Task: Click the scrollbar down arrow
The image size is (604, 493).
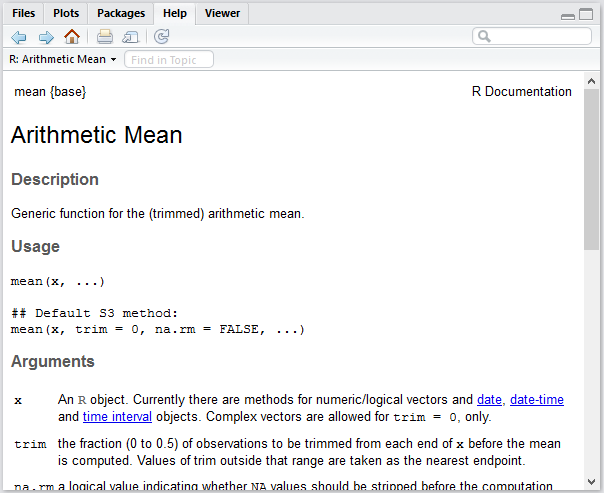Action: 591,481
